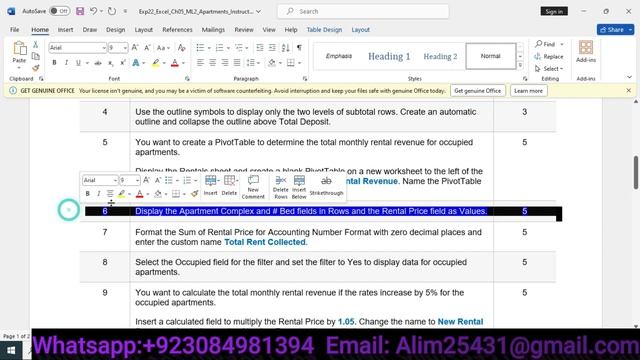Toggle Bold in the ribbon

point(54,63)
